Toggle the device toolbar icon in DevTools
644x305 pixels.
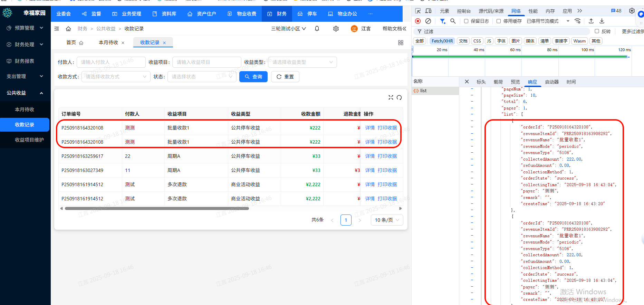click(428, 11)
